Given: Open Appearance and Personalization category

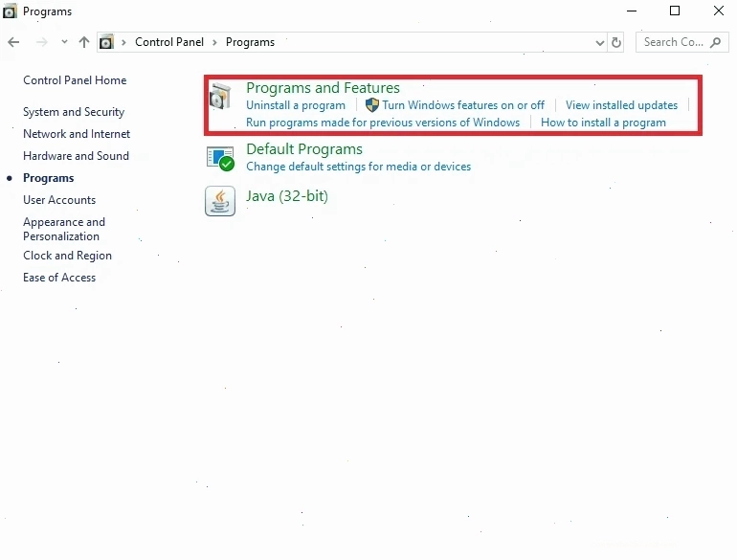Looking at the screenshot, I should [x=64, y=229].
